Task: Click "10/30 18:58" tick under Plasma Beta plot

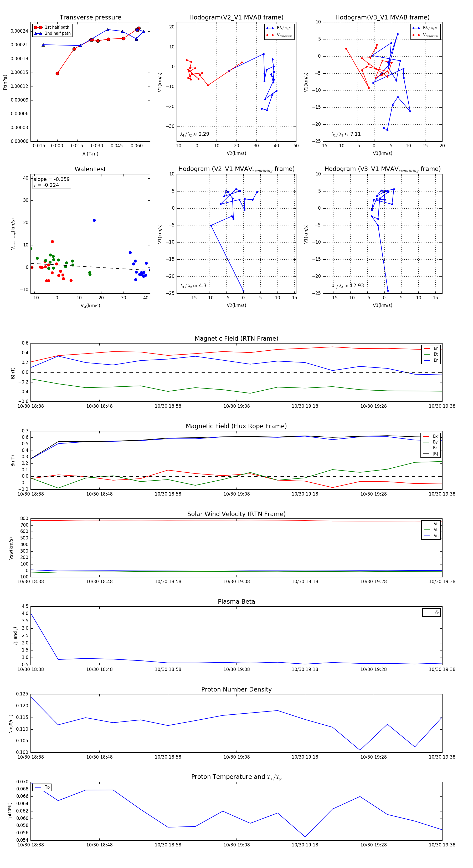Action: [x=168, y=669]
